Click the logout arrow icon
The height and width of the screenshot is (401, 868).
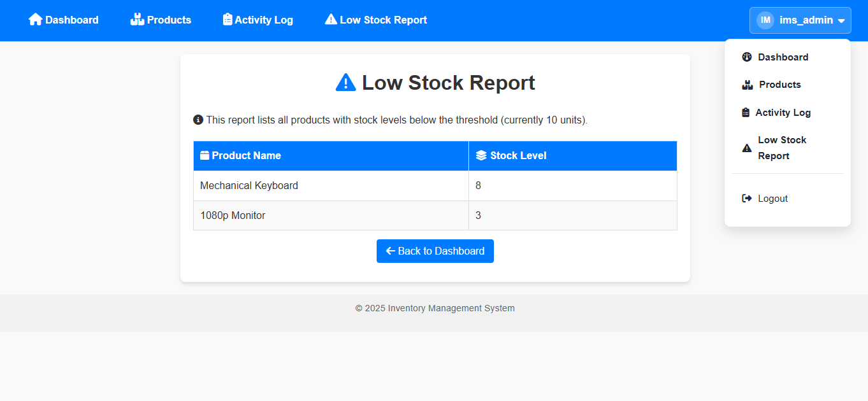(x=747, y=199)
